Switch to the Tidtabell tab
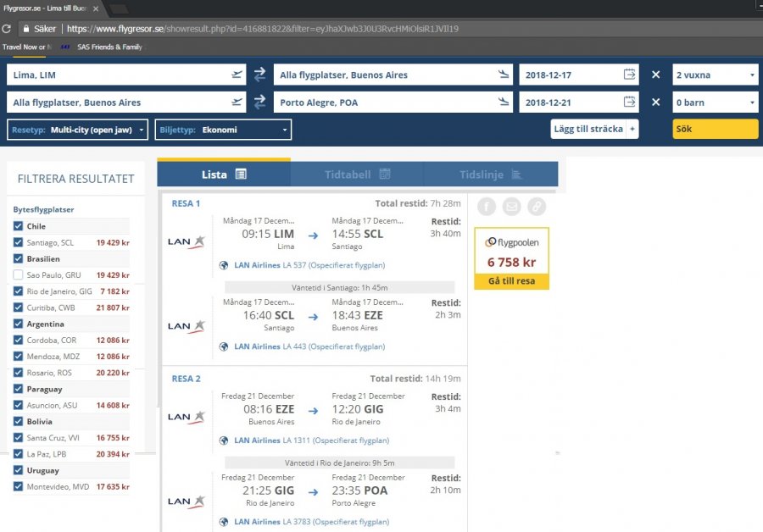This screenshot has height=532, width=763. [357, 175]
